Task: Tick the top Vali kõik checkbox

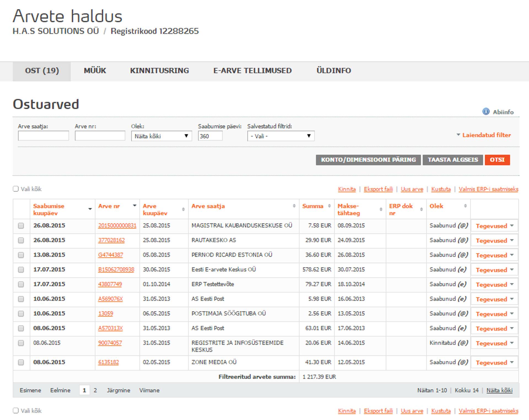Action: click(16, 189)
